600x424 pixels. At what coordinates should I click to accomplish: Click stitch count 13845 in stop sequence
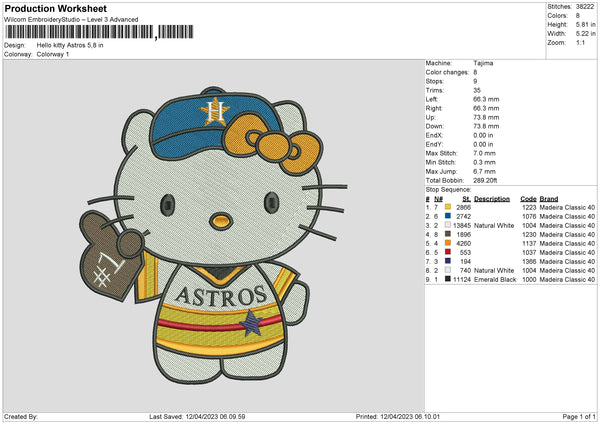click(462, 225)
